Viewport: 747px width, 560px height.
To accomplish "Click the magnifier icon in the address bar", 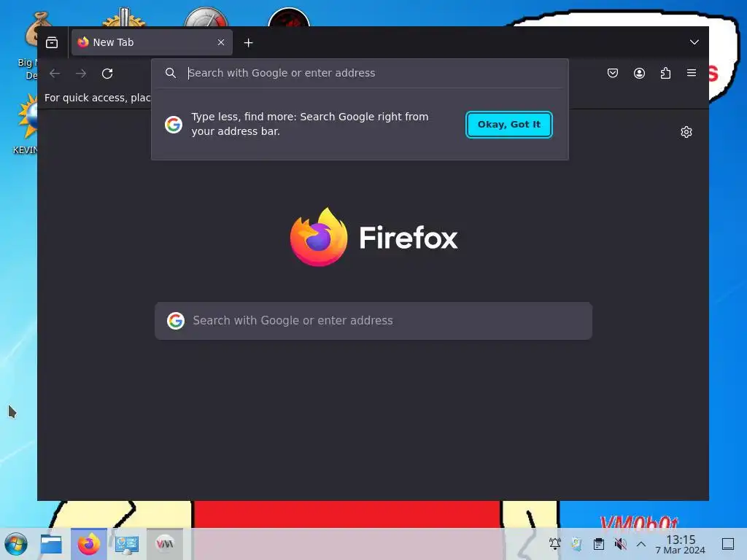I will point(171,73).
